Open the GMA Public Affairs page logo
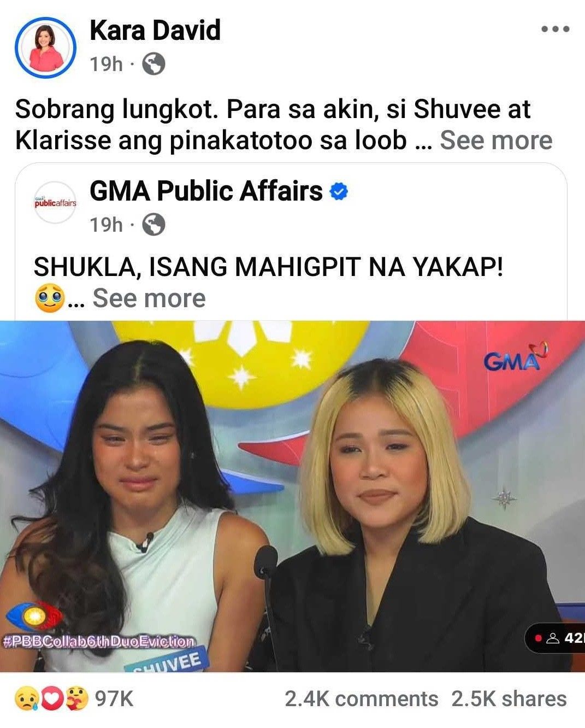This screenshot has width=585, height=728. 55,203
